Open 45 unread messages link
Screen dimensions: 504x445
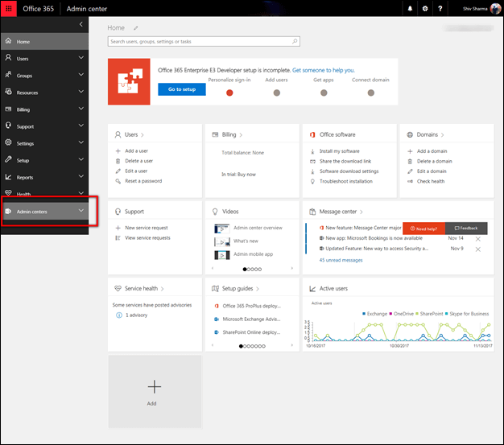click(x=341, y=260)
